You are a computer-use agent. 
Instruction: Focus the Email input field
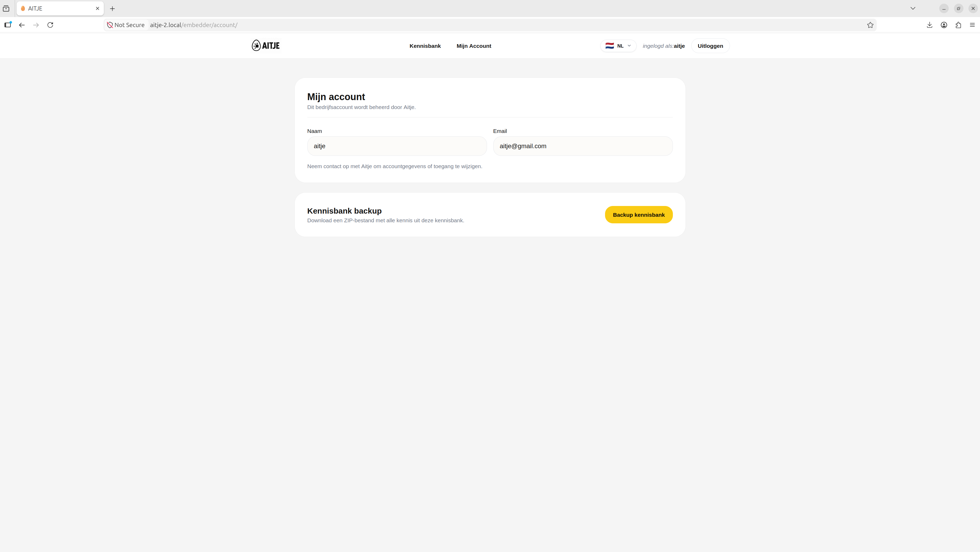(x=583, y=146)
